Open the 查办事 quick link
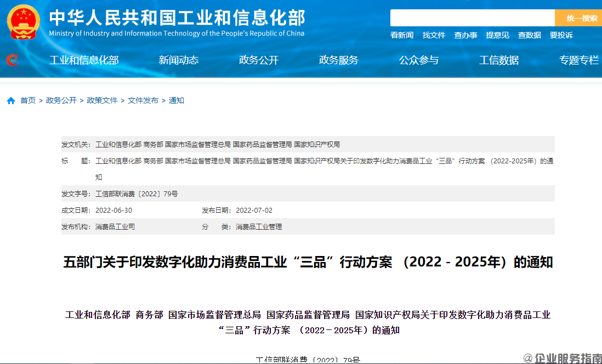Image resolution: width=602 pixels, height=364 pixels. 465,35
